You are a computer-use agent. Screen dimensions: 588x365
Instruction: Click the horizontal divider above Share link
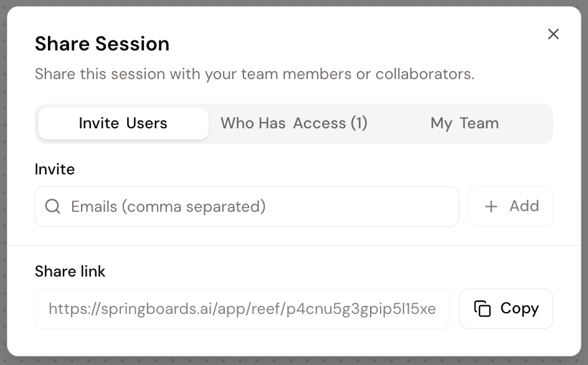point(294,245)
